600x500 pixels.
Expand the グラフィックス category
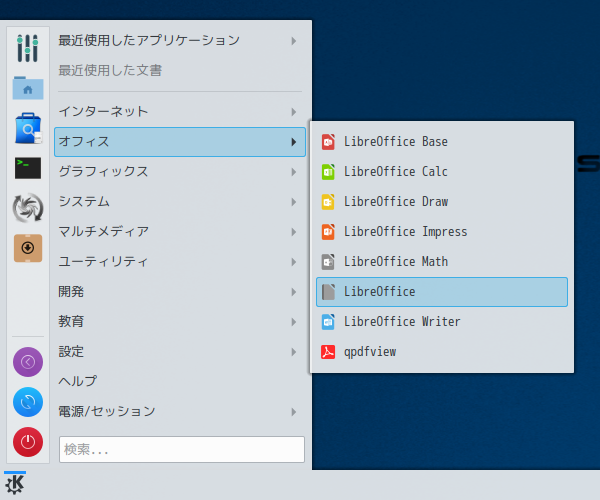180,172
